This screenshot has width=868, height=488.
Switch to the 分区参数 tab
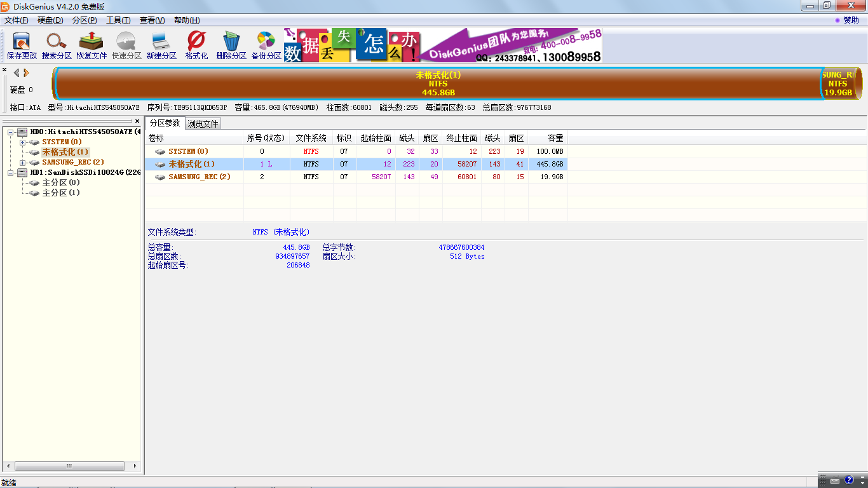(x=165, y=123)
